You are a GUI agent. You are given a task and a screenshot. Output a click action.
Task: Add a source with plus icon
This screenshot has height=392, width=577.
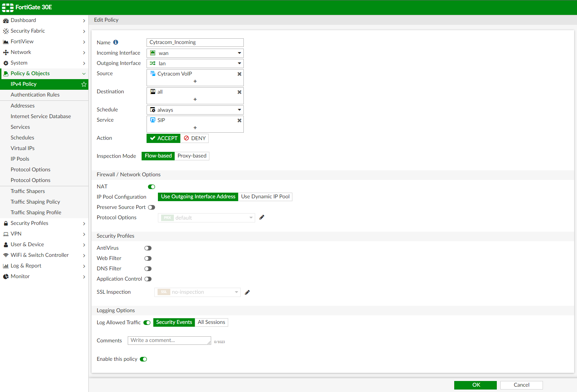point(195,81)
